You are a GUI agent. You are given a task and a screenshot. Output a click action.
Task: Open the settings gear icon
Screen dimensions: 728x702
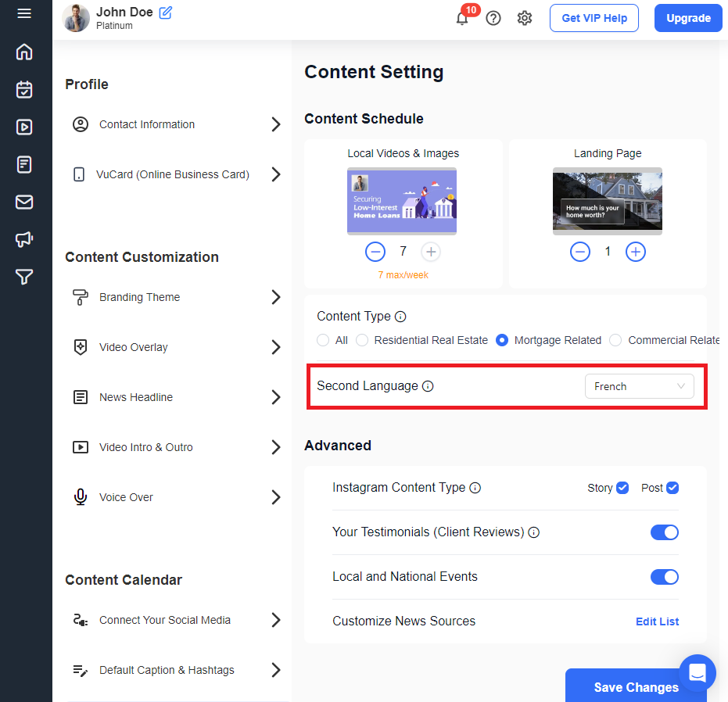pyautogui.click(x=525, y=18)
